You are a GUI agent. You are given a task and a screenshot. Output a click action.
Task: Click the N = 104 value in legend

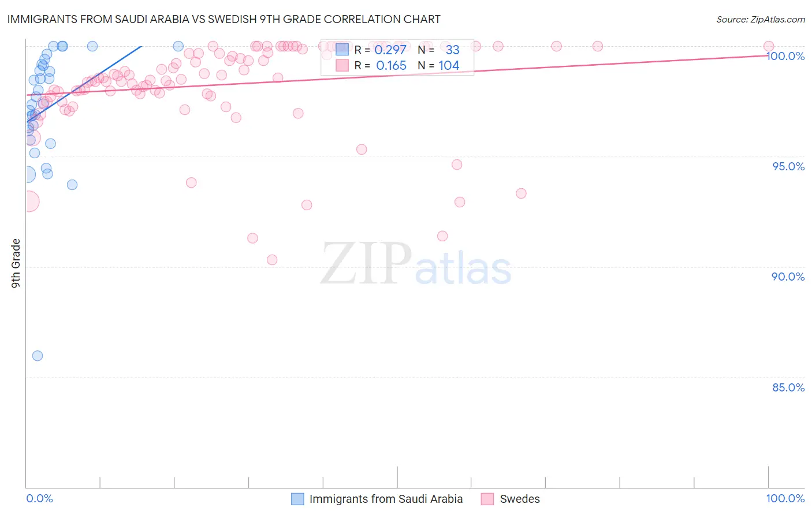[439, 65]
